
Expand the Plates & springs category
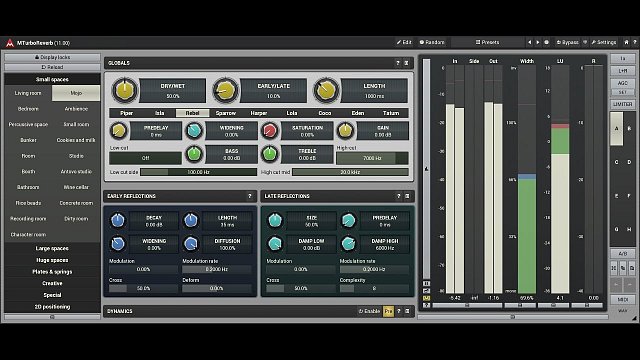click(52, 271)
